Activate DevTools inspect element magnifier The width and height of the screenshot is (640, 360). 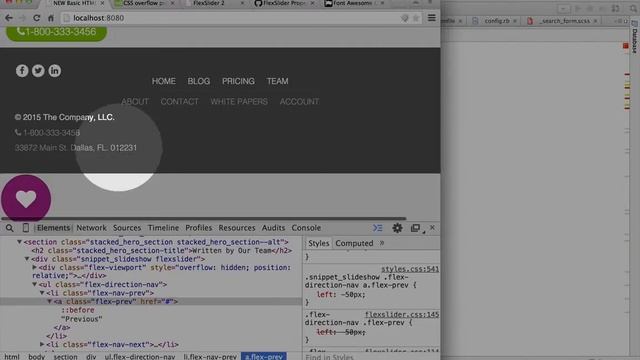pyautogui.click(x=9, y=228)
